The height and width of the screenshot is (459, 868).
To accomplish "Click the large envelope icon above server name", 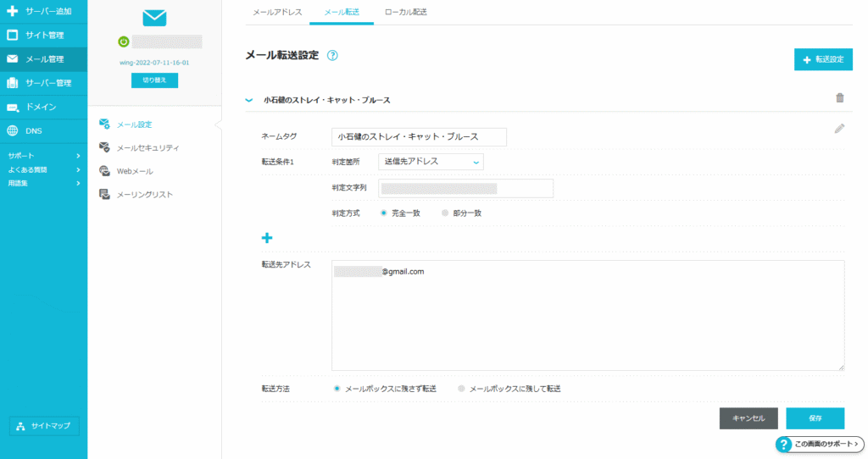I will (154, 18).
